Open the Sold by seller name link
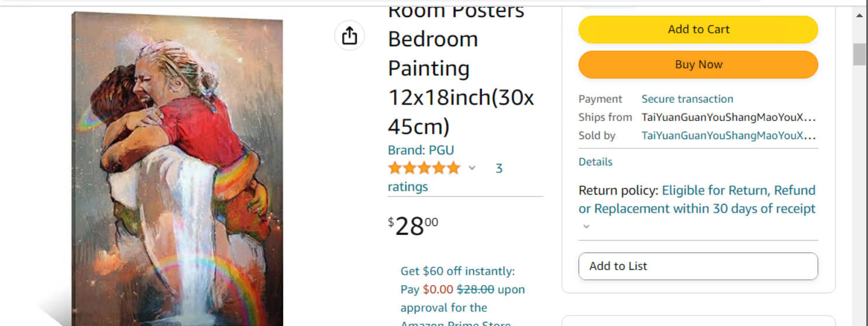The height and width of the screenshot is (326, 868). [728, 136]
